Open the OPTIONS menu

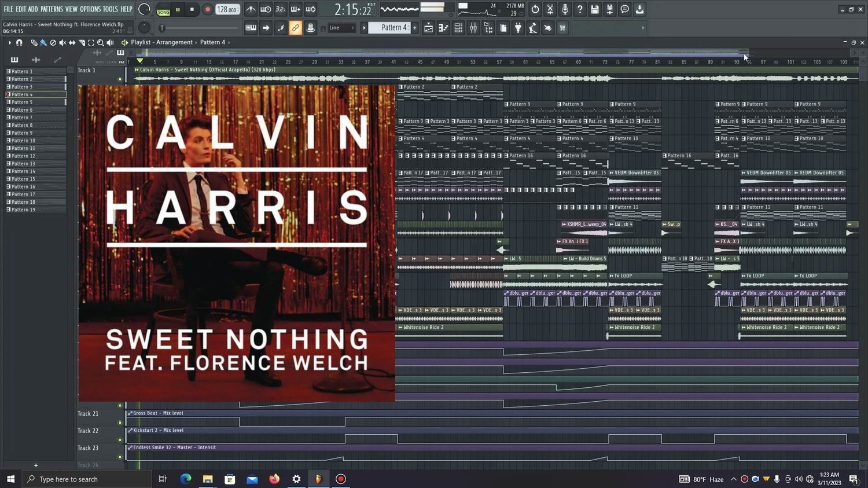[90, 9]
